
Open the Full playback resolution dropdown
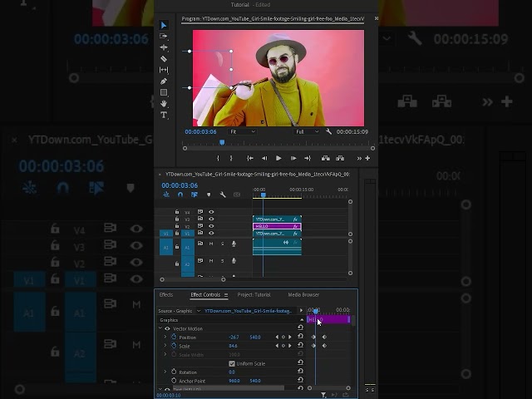(x=307, y=131)
